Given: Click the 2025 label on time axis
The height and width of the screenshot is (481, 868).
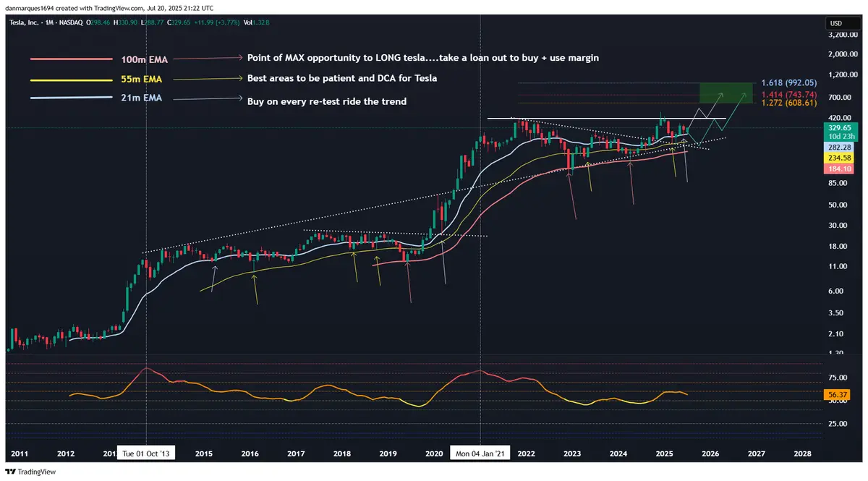Looking at the screenshot, I should [x=664, y=454].
